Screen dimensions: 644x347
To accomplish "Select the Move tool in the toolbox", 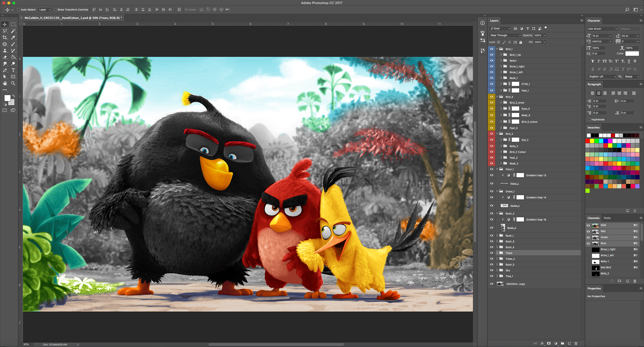I will [5, 24].
